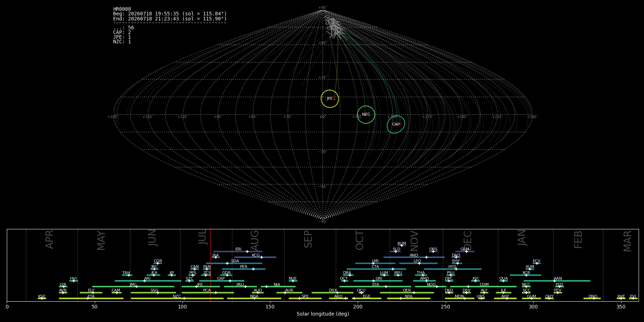
Task: Select the GEM shower bar in timeline
Action: 465,252
